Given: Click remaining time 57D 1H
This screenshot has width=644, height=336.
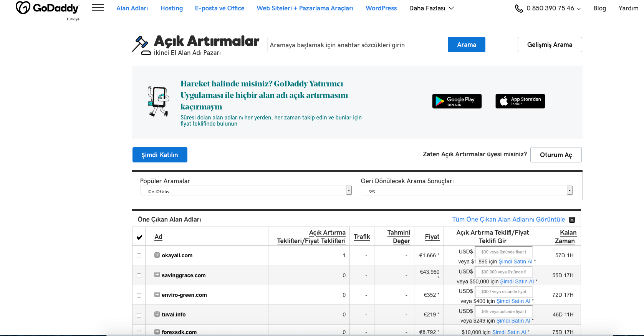Looking at the screenshot, I should pos(564,255).
